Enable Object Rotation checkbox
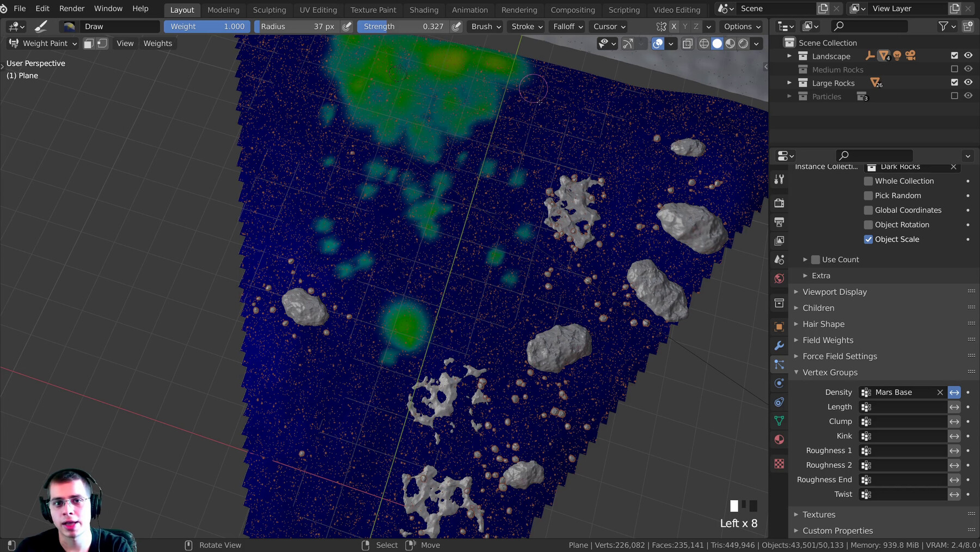Screen dimensions: 980x552 [x=868, y=225]
